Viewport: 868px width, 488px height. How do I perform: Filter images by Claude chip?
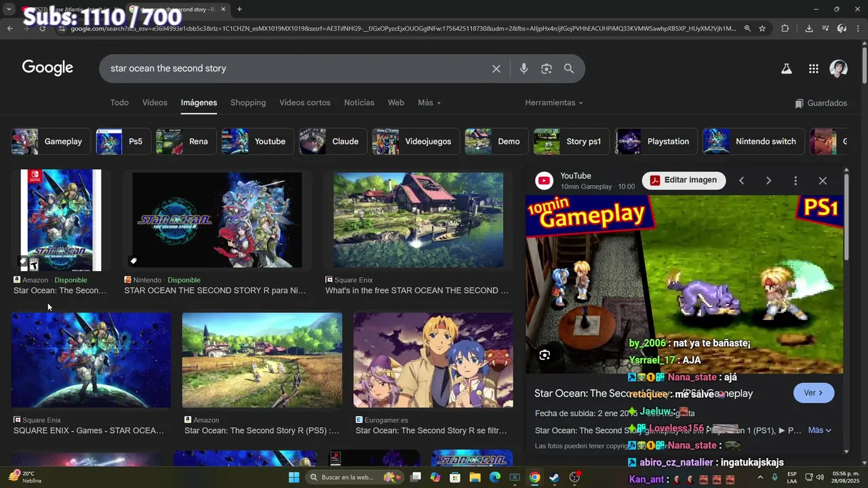332,142
